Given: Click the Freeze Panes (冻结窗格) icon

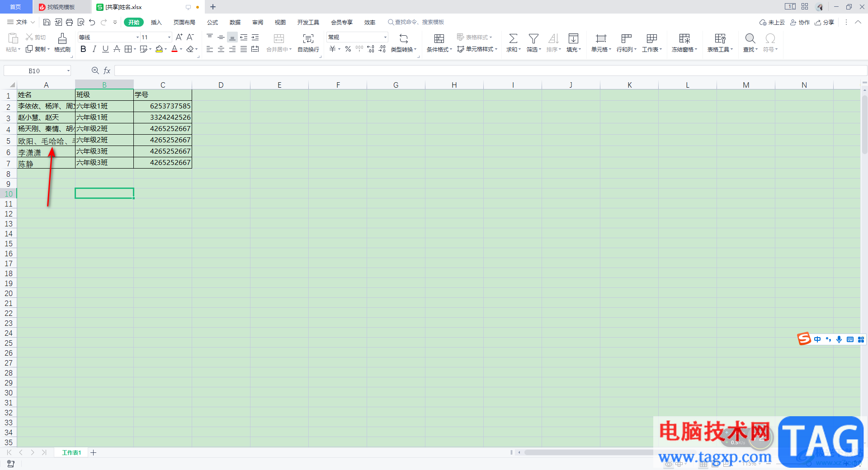Looking at the screenshot, I should pos(684,38).
